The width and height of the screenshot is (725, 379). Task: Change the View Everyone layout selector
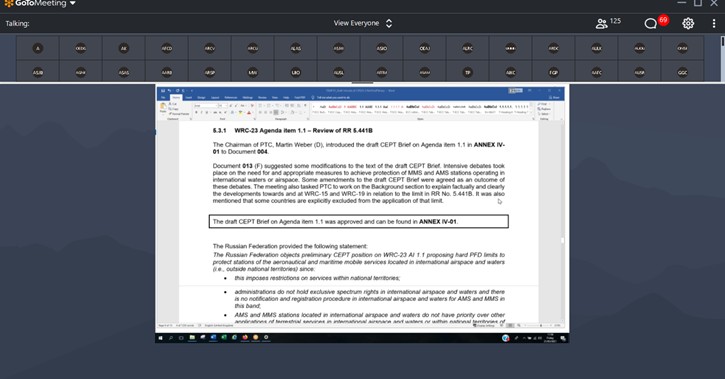tap(363, 23)
